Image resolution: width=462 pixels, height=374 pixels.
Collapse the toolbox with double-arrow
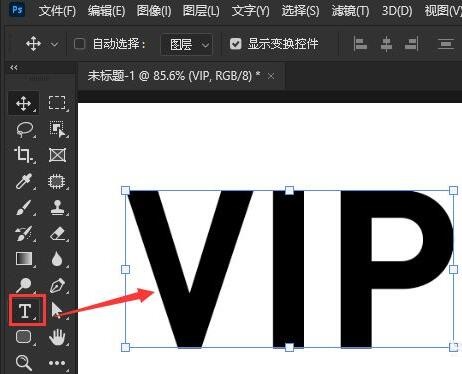tap(14, 68)
